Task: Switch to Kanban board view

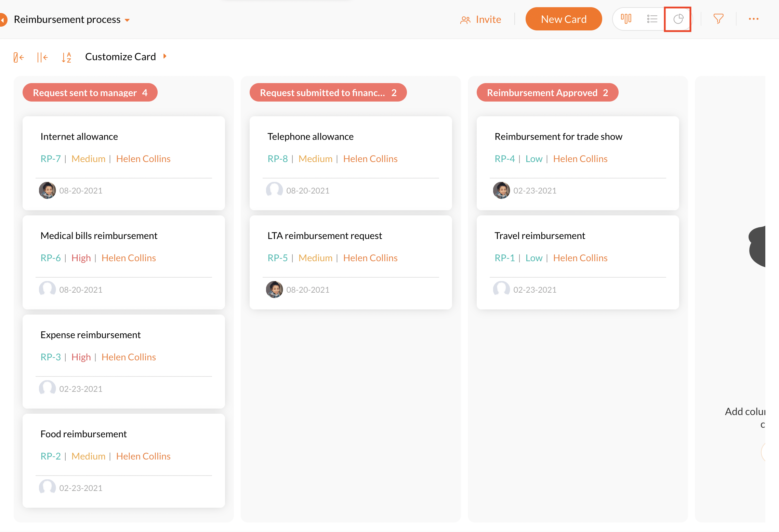Action: click(x=626, y=19)
